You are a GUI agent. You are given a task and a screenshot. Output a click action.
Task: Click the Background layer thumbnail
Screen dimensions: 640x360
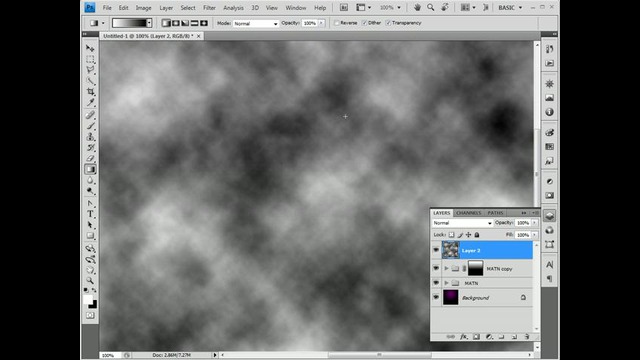tap(451, 298)
